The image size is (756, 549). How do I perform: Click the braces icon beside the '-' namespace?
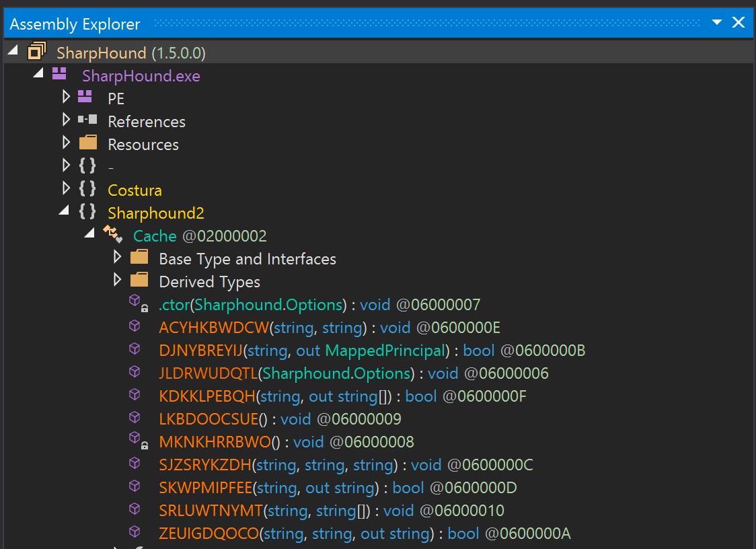coord(87,166)
